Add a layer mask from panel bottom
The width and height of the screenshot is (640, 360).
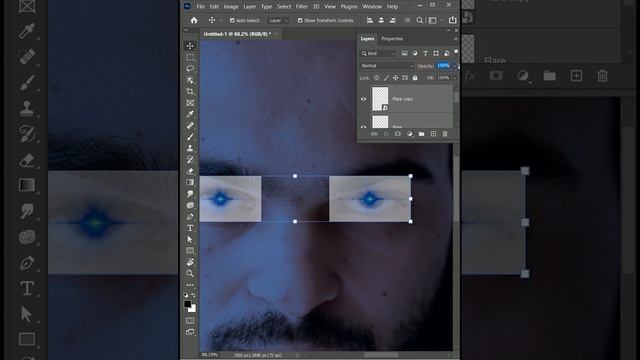[x=398, y=134]
